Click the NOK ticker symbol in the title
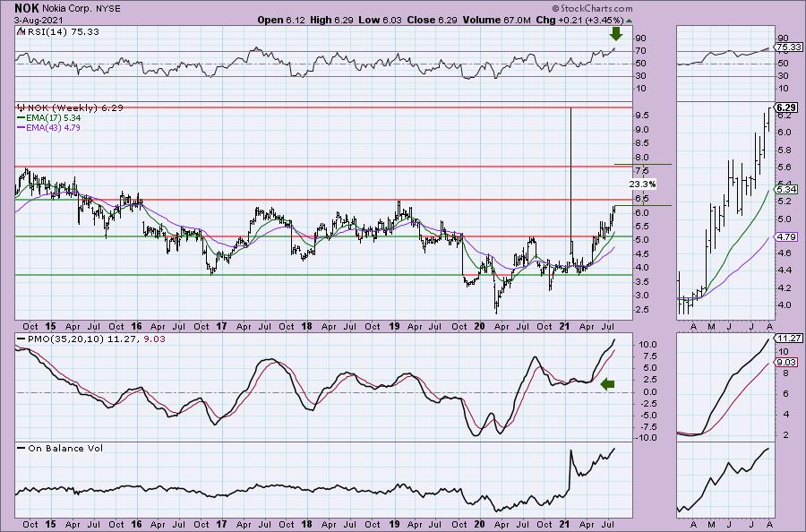The height and width of the screenshot is (532, 806). (x=25, y=8)
